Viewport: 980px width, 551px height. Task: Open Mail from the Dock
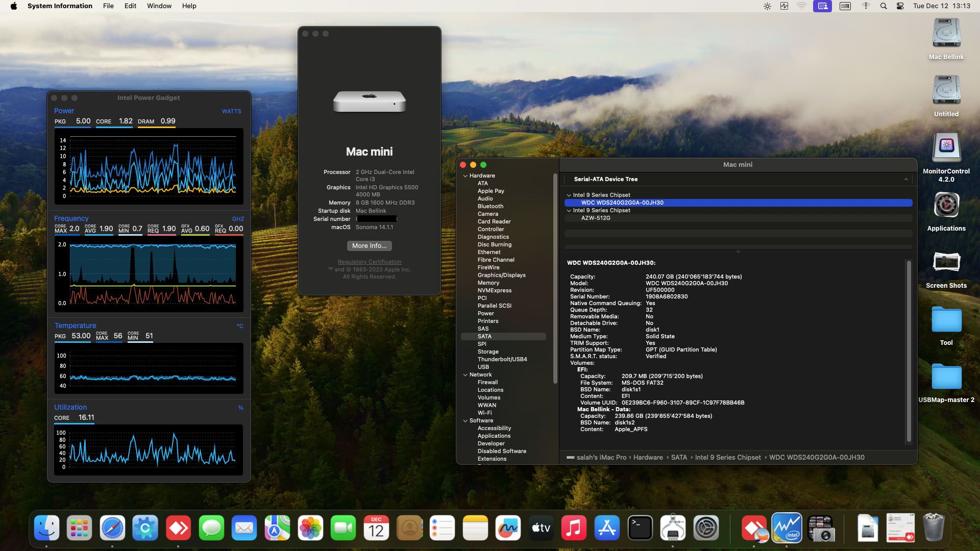point(244,528)
